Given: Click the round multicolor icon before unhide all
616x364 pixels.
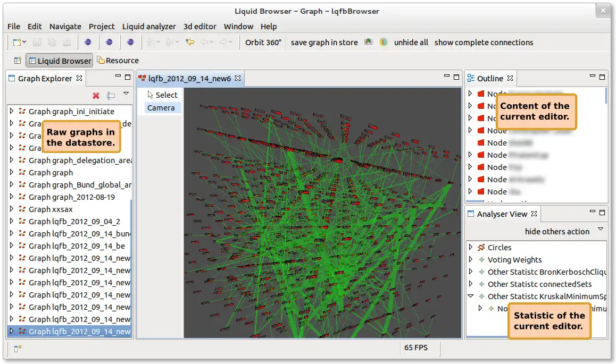Looking at the screenshot, I should click(x=384, y=42).
